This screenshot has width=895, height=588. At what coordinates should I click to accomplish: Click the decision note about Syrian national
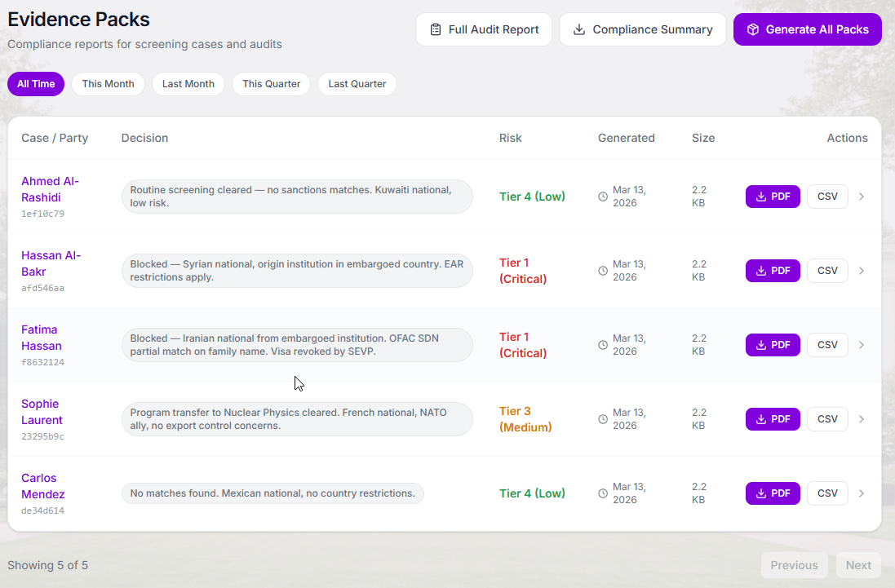[x=297, y=271]
